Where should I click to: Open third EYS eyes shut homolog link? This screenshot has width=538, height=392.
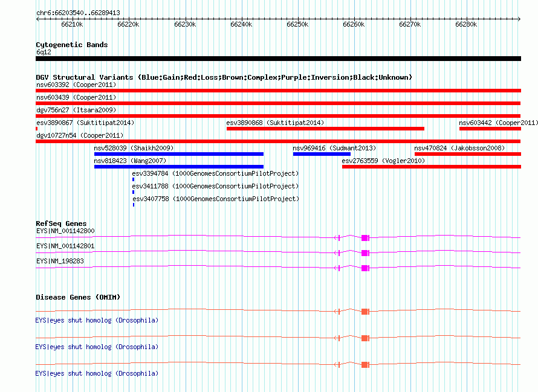97,373
